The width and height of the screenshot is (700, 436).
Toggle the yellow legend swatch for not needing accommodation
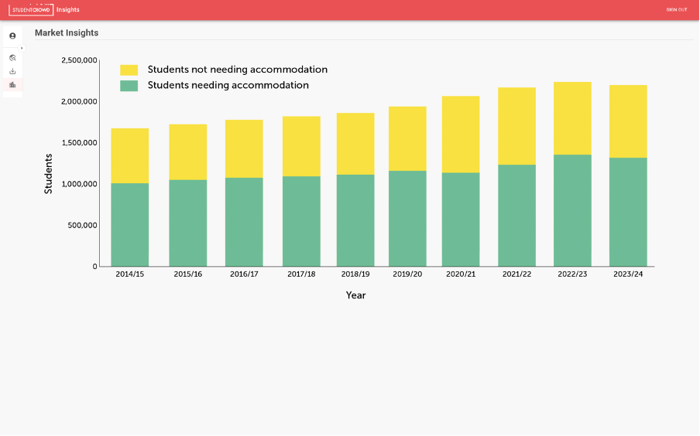coord(129,70)
